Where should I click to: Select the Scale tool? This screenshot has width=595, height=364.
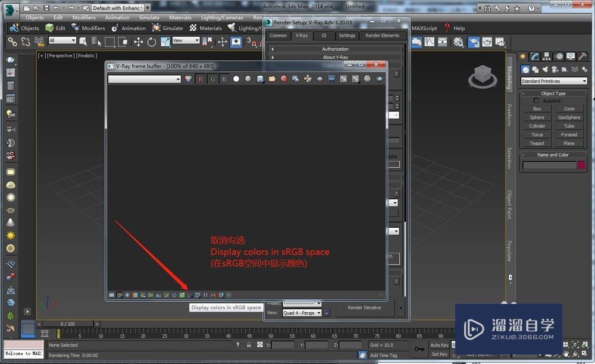(x=165, y=42)
